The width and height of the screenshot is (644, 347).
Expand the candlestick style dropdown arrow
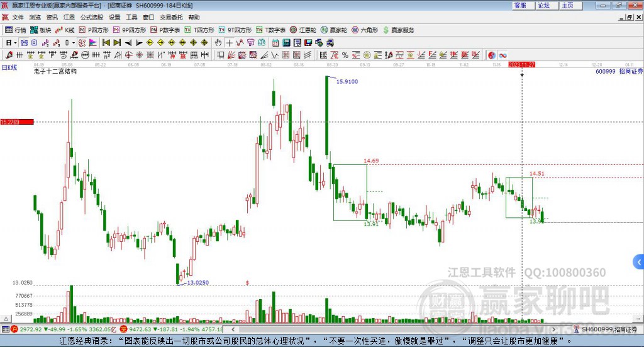pyautogui.click(x=74, y=43)
